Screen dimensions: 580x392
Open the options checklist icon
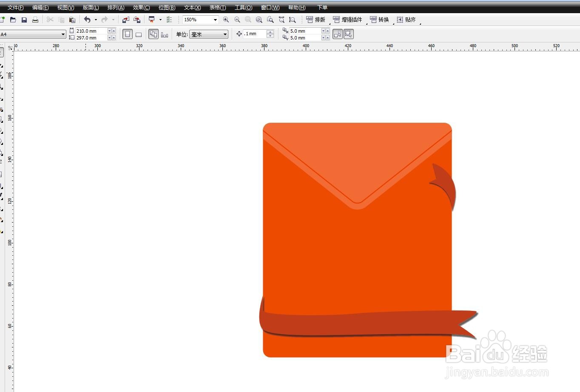pos(169,20)
